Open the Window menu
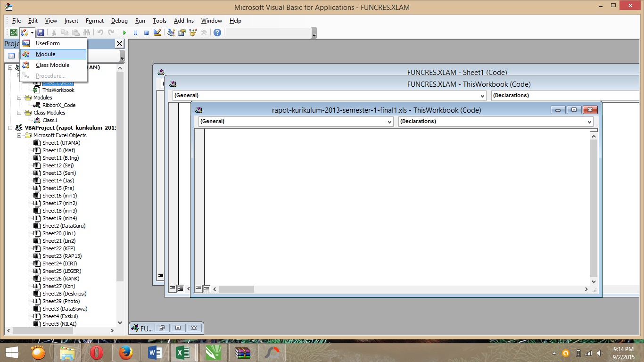Viewport: 644px width, 362px height. click(x=212, y=21)
